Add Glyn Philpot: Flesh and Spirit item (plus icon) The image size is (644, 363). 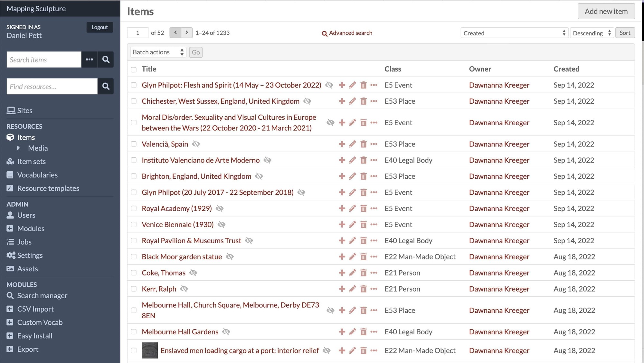342,85
